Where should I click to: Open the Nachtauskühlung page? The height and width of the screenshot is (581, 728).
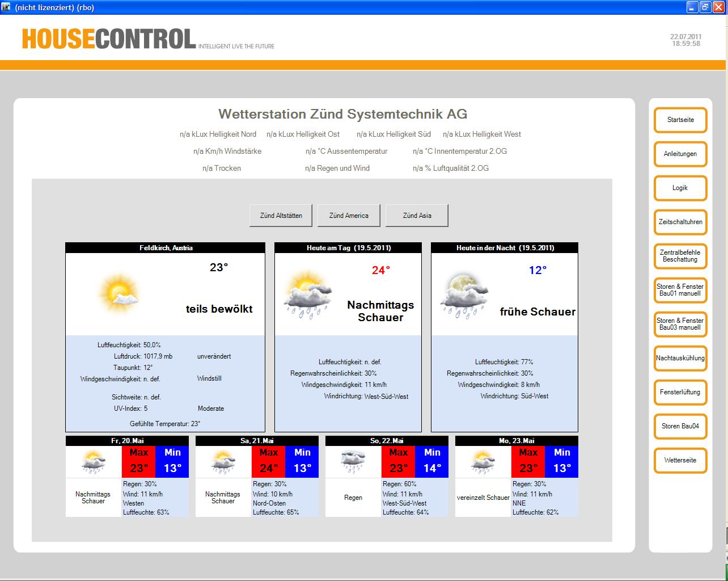pos(680,358)
